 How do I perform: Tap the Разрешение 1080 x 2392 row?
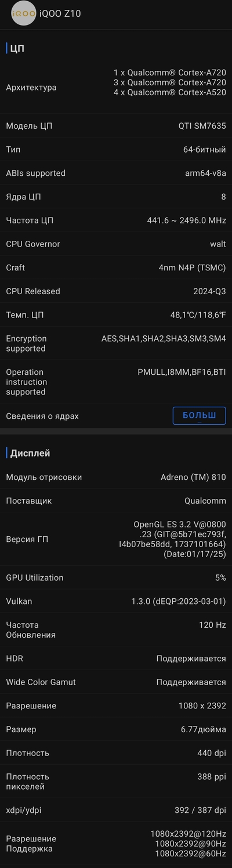pos(116,706)
